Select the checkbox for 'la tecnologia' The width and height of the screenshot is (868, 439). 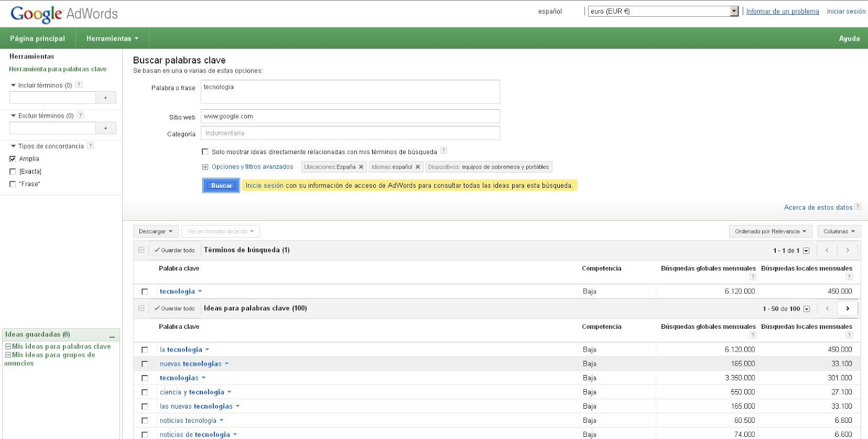click(144, 350)
